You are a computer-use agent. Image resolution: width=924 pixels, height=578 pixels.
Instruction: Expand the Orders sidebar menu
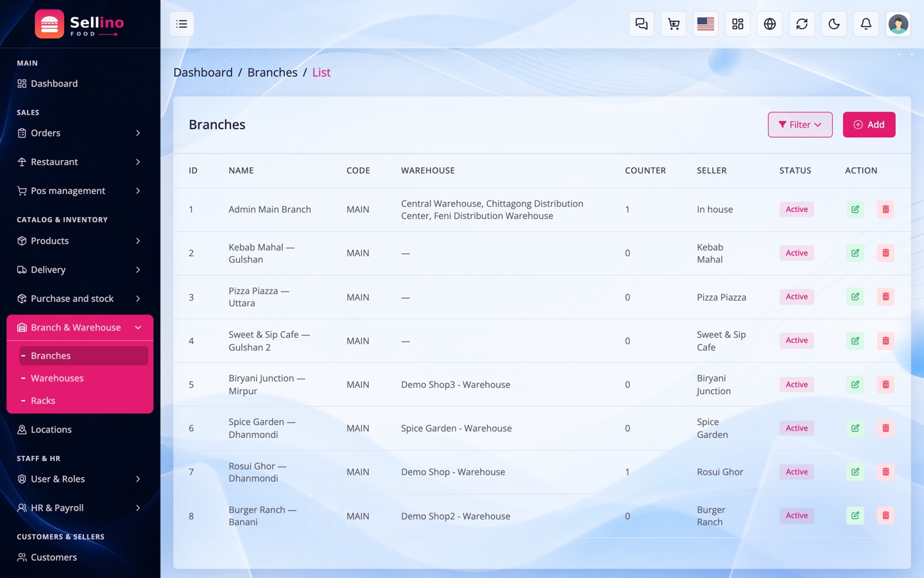click(80, 133)
